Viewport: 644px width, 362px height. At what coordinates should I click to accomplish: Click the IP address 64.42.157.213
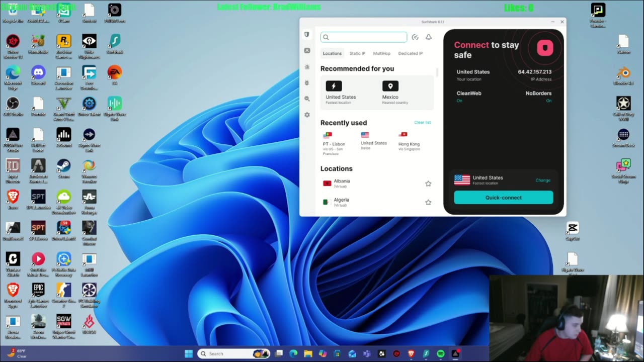(534, 72)
